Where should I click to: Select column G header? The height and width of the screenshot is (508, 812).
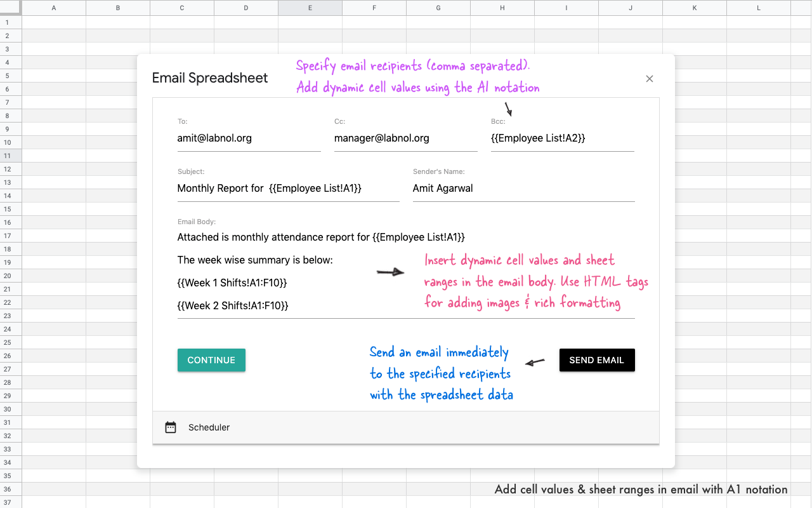tap(438, 8)
